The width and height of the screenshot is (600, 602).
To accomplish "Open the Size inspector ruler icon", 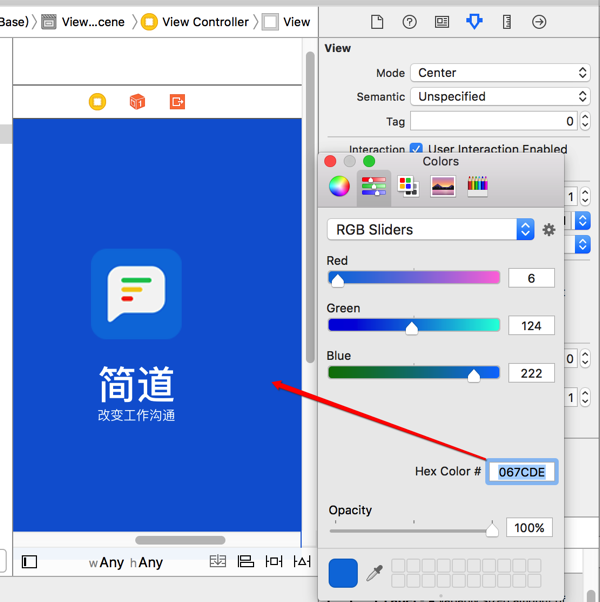I will tap(507, 22).
